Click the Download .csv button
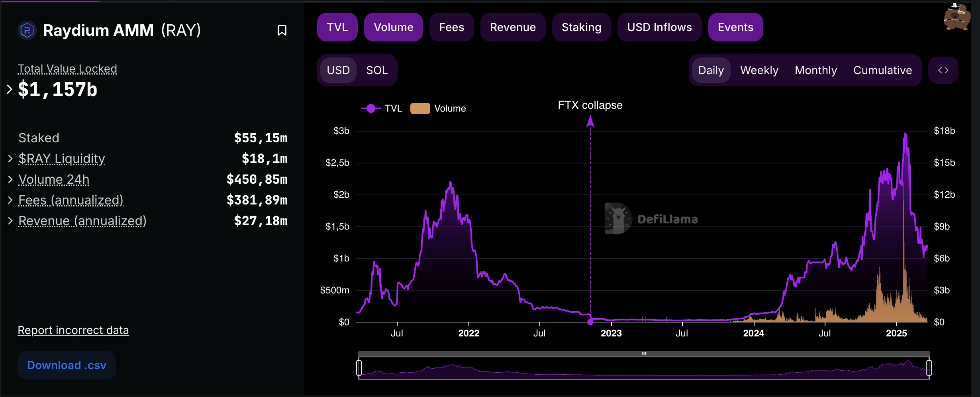Image resolution: width=980 pixels, height=397 pixels. 67,365
